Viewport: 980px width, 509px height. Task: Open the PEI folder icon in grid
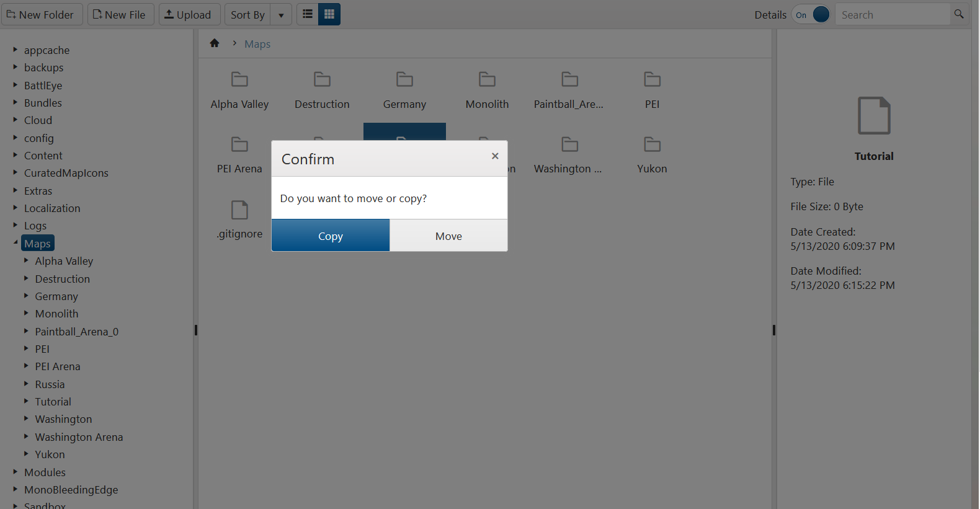[x=652, y=79]
